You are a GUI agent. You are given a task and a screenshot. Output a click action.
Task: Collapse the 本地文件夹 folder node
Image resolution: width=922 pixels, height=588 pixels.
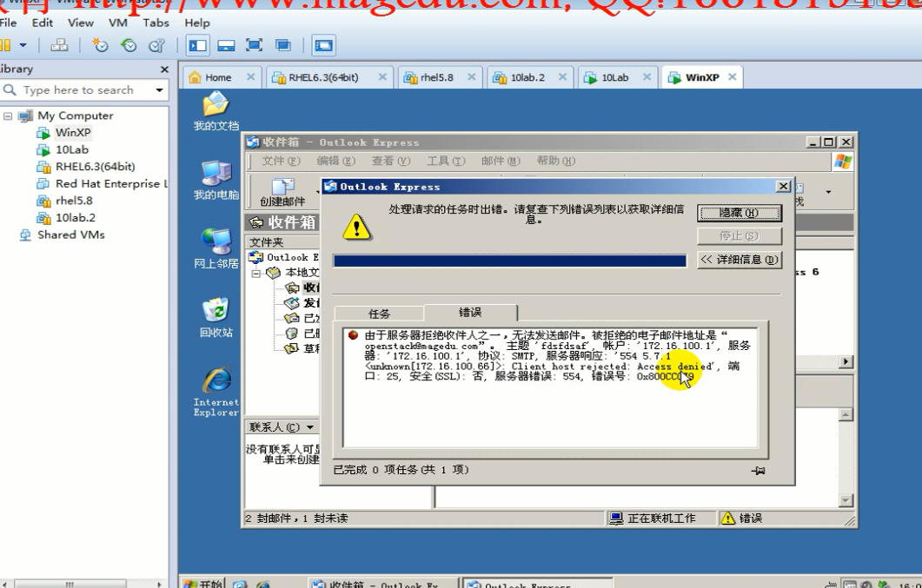pyautogui.click(x=256, y=273)
